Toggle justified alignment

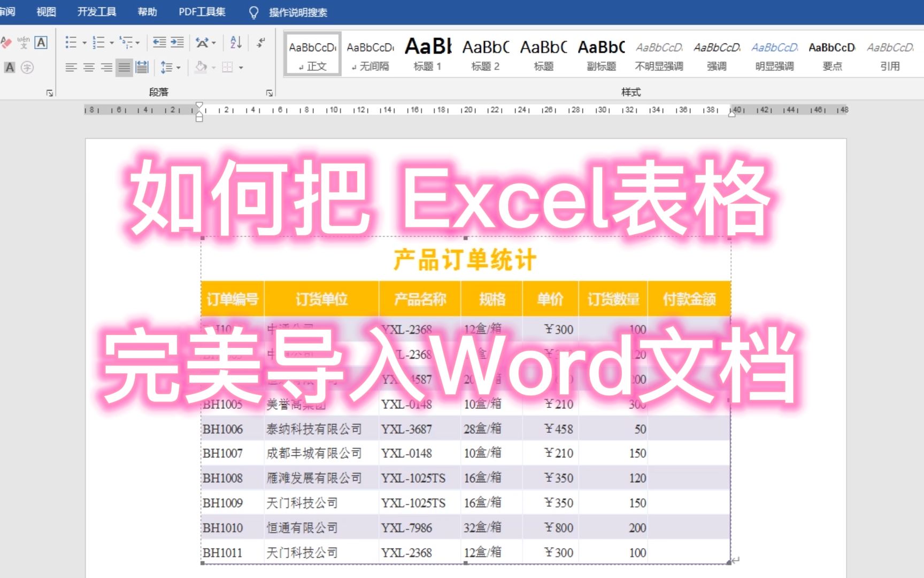(x=124, y=67)
